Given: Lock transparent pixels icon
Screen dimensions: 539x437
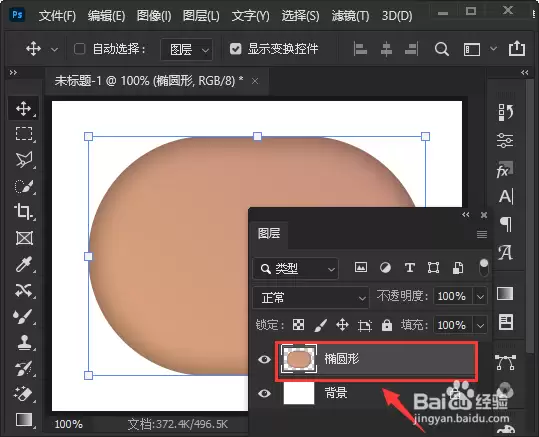Looking at the screenshot, I should [x=298, y=325].
